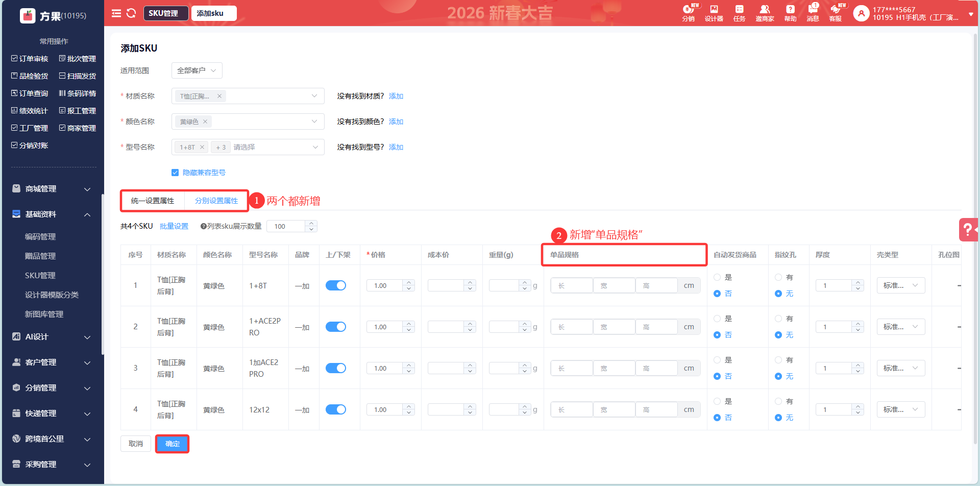Open the 适用范围 全部客户 dropdown
The height and width of the screenshot is (486, 980).
[x=197, y=70]
